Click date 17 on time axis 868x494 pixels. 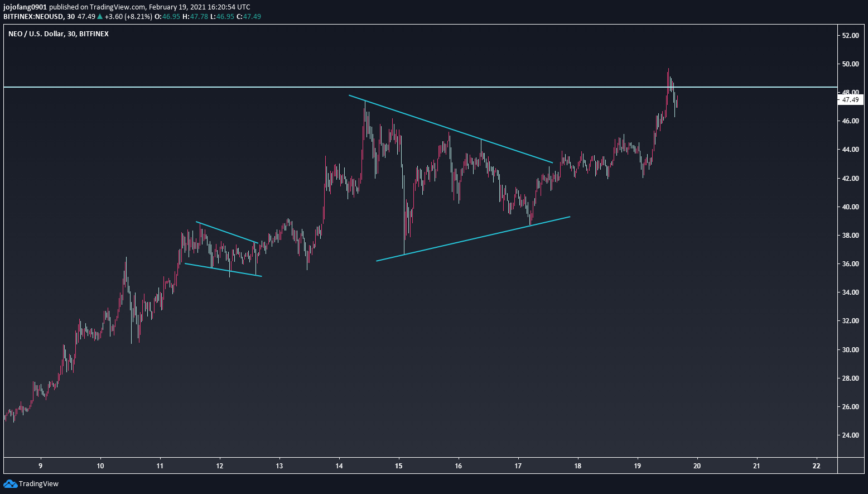point(518,466)
